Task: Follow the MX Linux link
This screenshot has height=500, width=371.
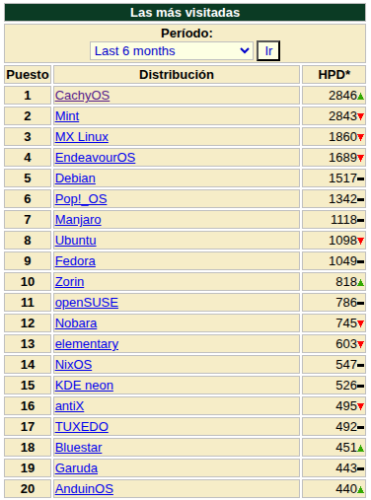Action: click(82, 137)
